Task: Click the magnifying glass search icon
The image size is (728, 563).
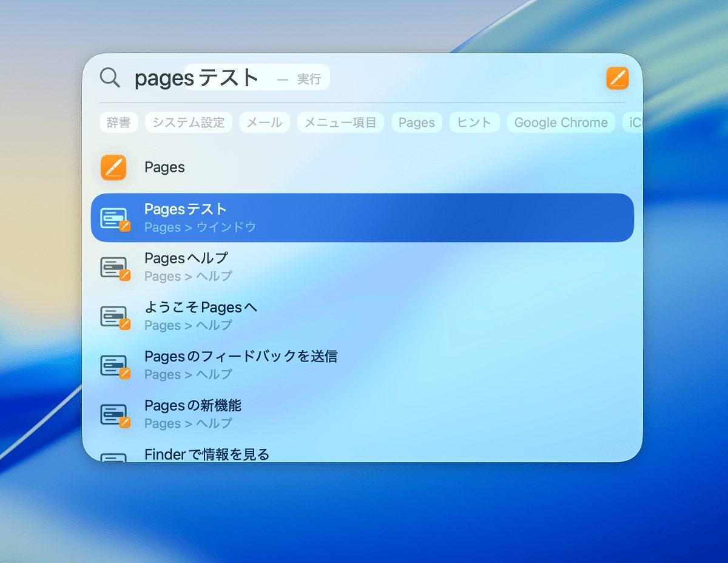Action: [110, 78]
